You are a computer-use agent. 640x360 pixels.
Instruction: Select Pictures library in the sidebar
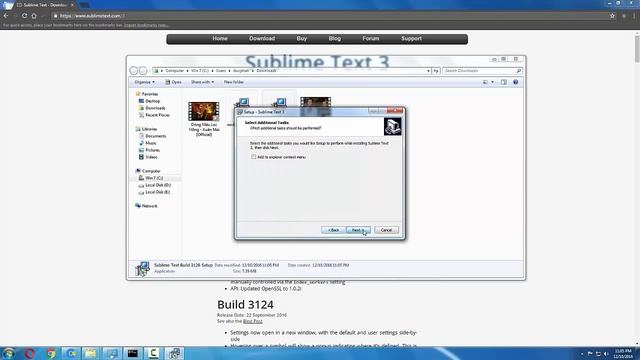click(x=149, y=150)
